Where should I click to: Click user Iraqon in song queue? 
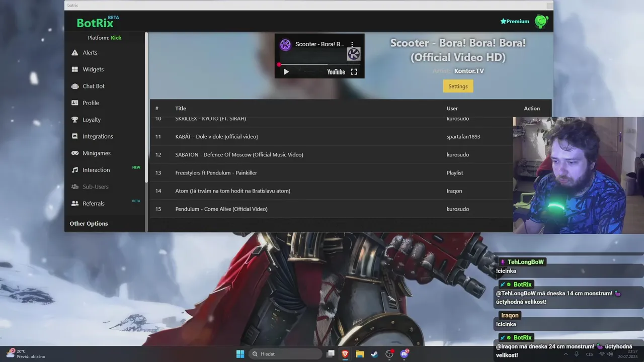tap(454, 191)
